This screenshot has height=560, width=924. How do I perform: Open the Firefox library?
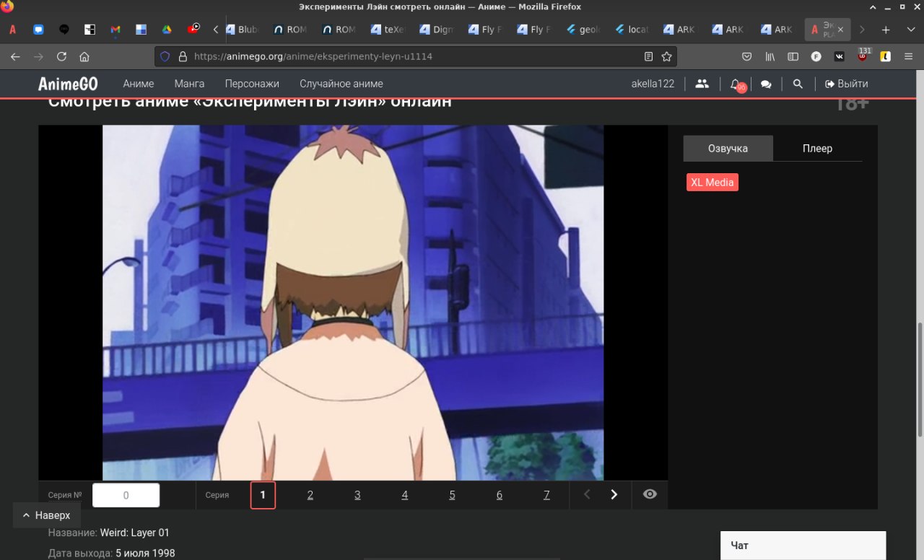770,56
